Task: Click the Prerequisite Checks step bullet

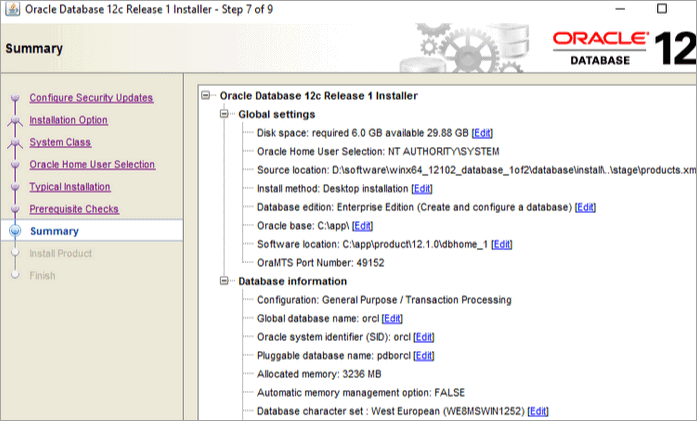Action: (15, 209)
